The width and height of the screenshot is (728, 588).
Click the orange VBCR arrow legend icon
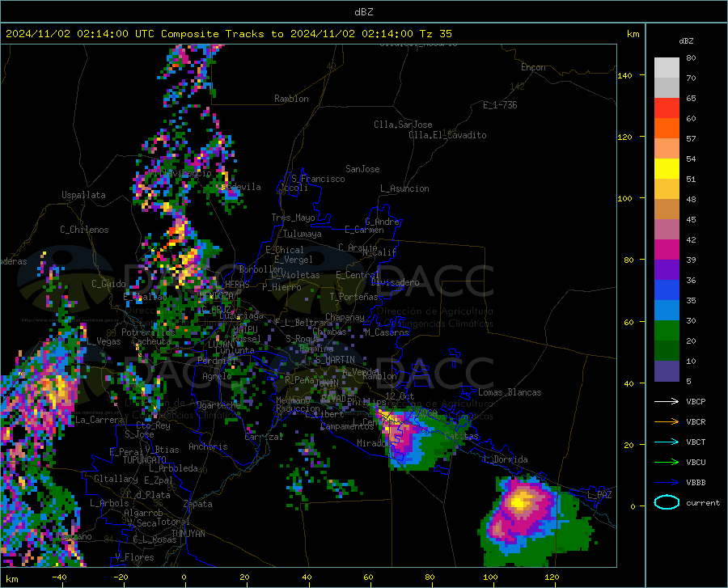pyautogui.click(x=667, y=421)
